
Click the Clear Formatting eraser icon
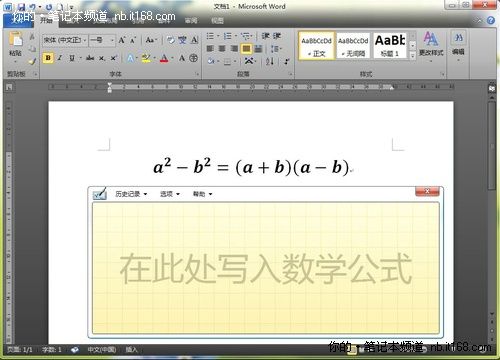point(170,40)
